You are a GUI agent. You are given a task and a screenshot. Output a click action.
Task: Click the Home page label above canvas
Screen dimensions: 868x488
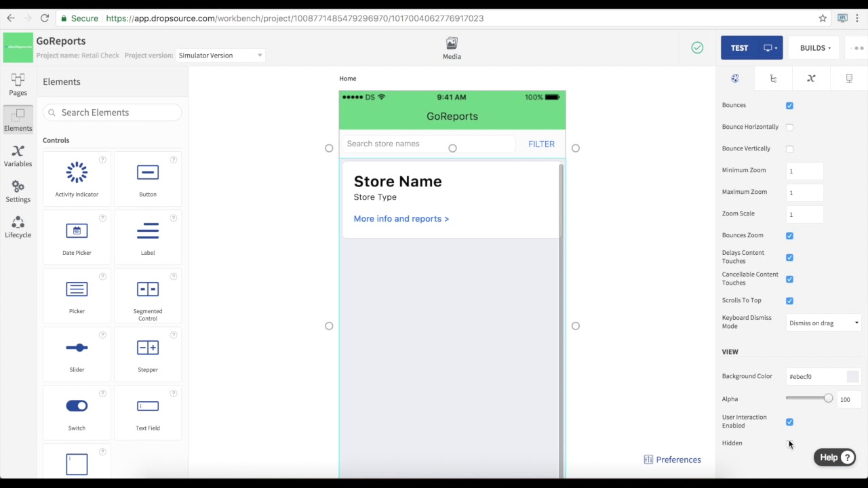point(348,79)
